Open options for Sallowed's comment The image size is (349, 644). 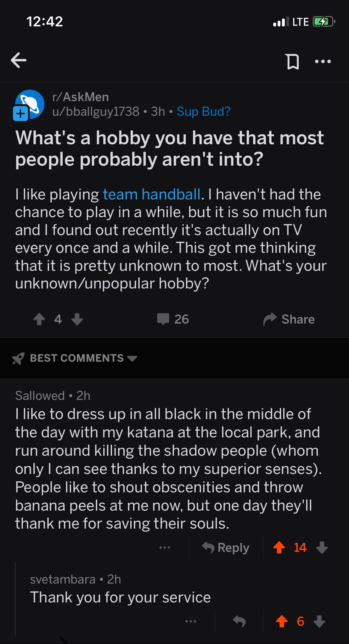point(165,548)
